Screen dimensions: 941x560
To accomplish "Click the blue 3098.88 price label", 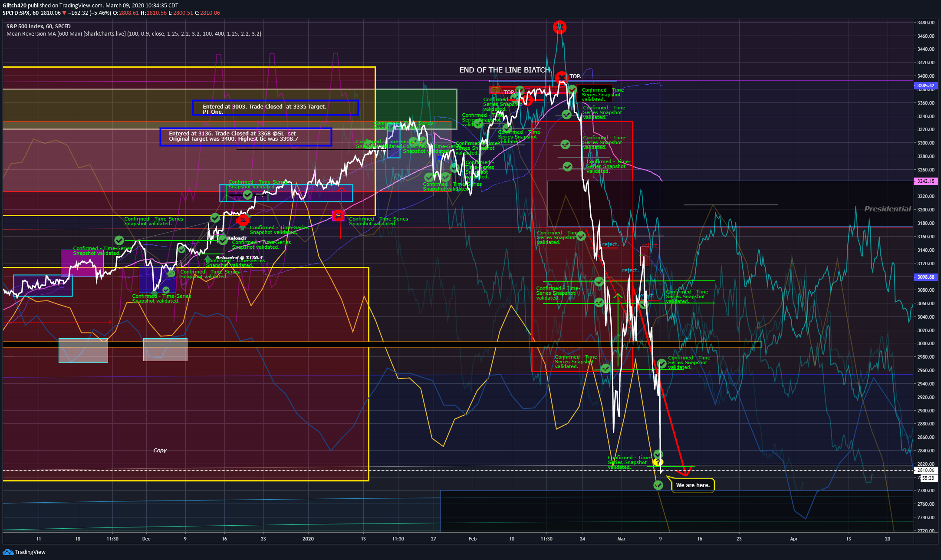I will [x=926, y=277].
